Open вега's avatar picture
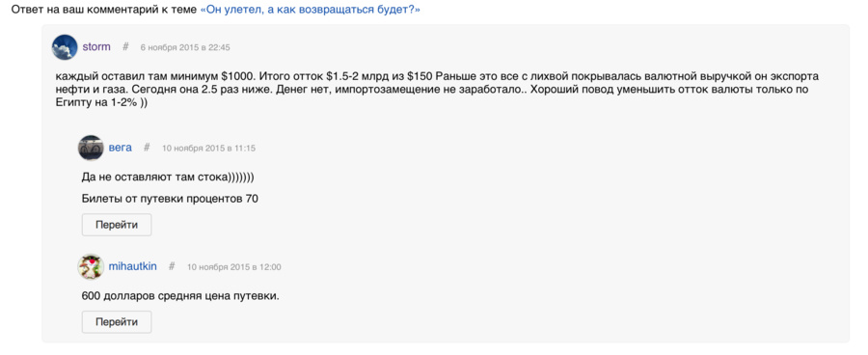Viewport: 868px width, 355px height. point(91,148)
